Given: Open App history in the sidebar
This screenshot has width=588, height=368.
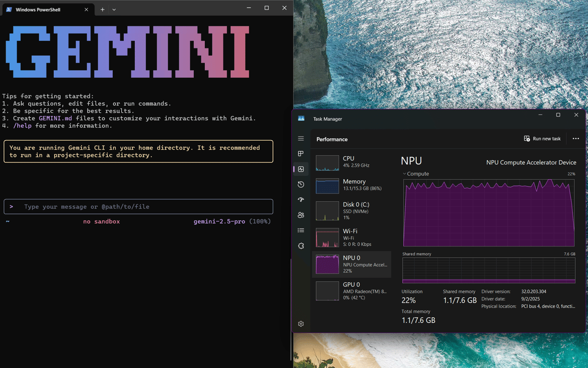Looking at the screenshot, I should (x=301, y=184).
